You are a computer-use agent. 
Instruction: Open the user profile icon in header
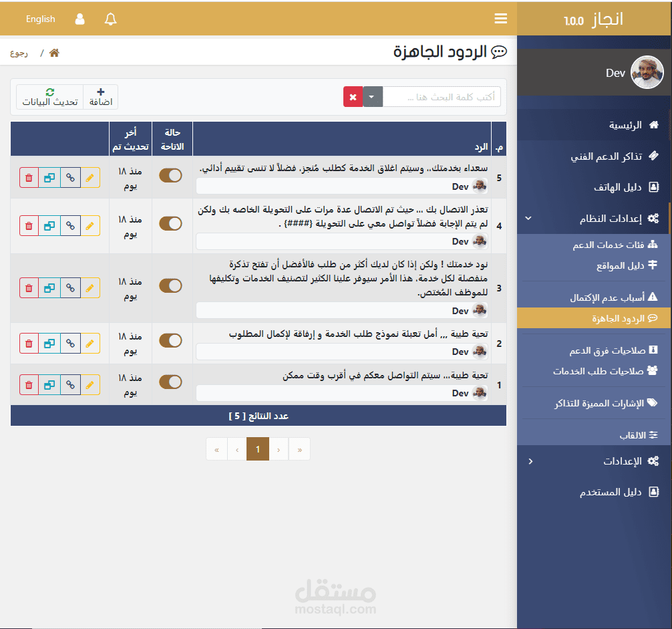coord(79,19)
